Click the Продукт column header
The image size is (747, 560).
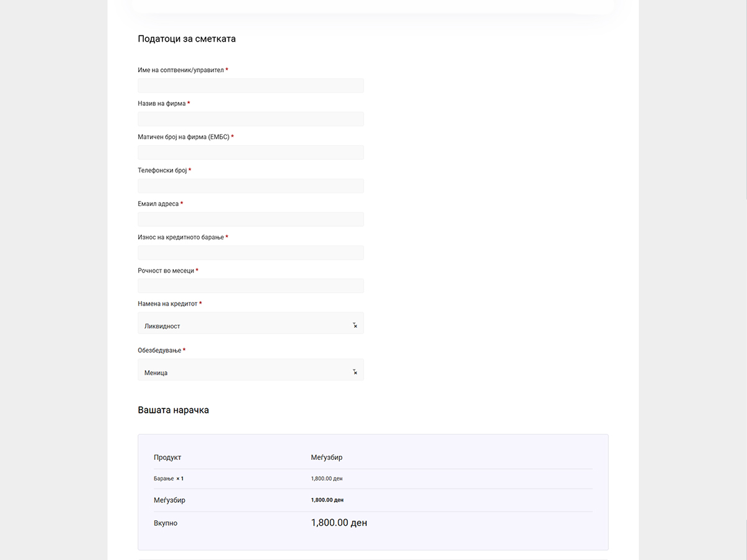click(x=167, y=457)
